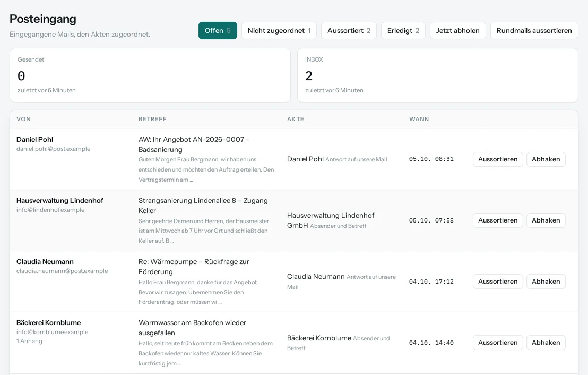
Task: Click timestamp 05.10. 08:31
Action: pyautogui.click(x=431, y=159)
